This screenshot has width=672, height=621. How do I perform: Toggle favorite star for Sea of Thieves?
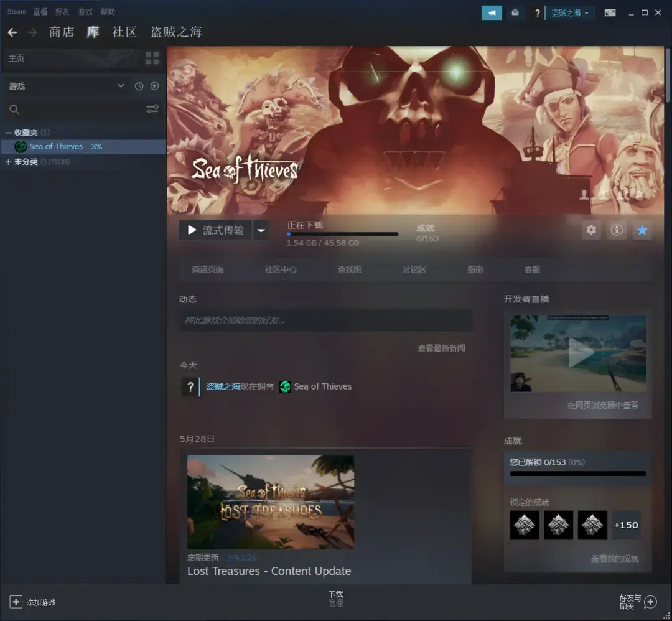642,230
